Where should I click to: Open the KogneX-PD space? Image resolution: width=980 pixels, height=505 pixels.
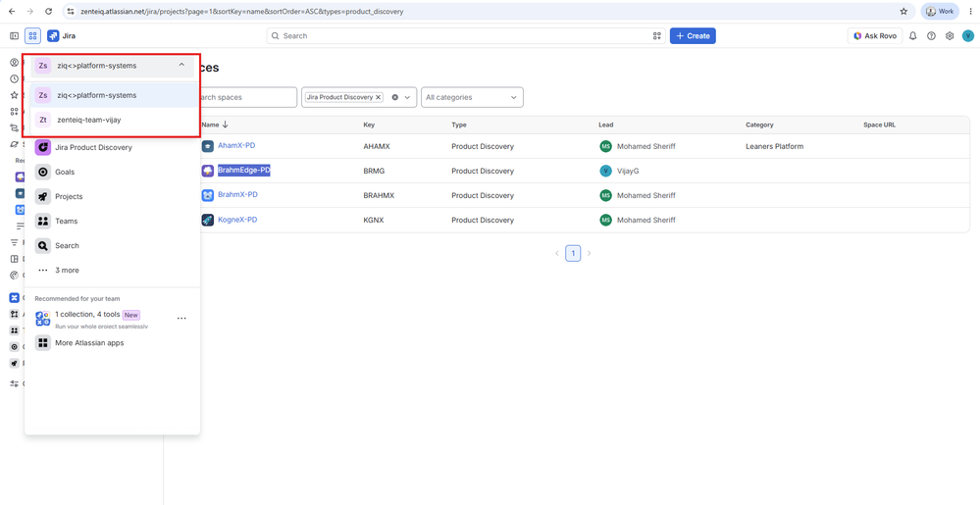237,220
